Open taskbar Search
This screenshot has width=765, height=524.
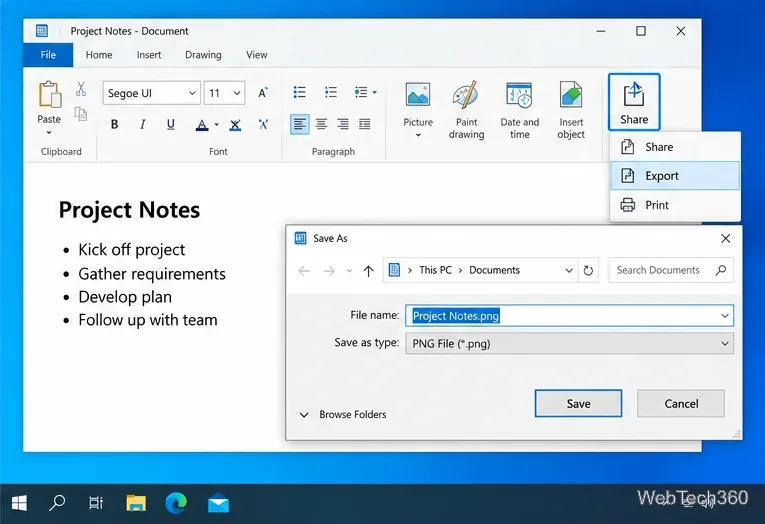click(x=57, y=503)
